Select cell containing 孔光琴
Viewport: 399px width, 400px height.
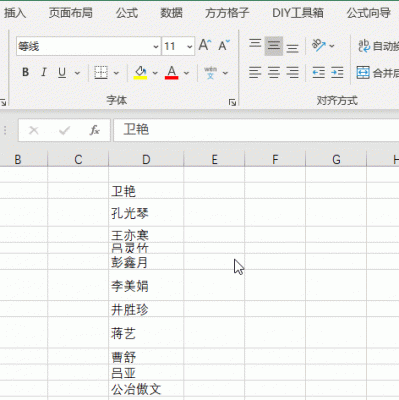pyautogui.click(x=146, y=213)
